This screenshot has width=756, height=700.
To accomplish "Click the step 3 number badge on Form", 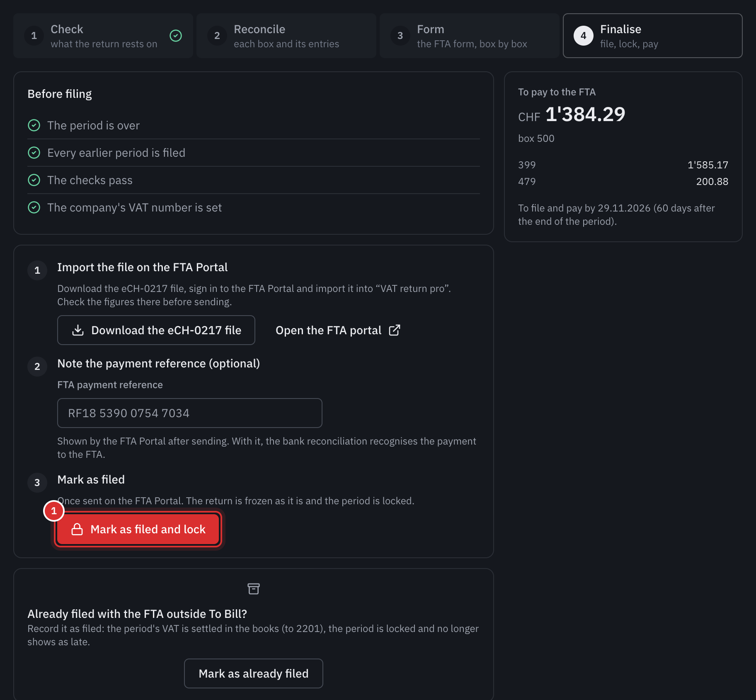I will point(400,36).
